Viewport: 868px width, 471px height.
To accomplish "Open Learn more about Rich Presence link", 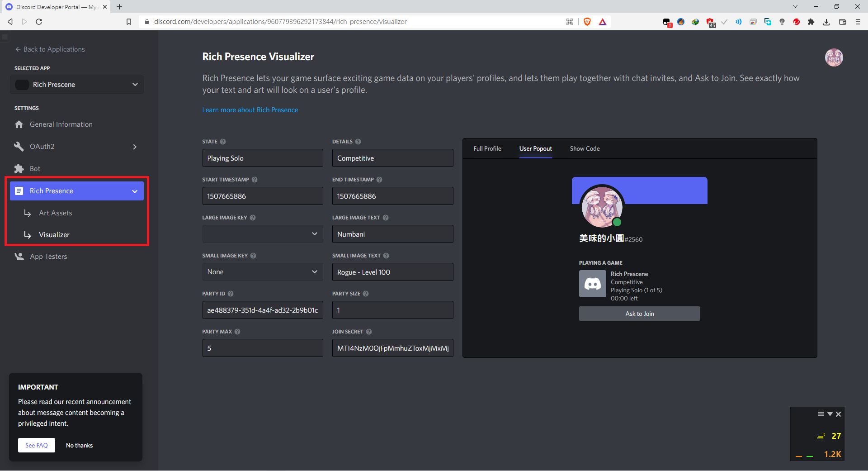I will click(250, 109).
